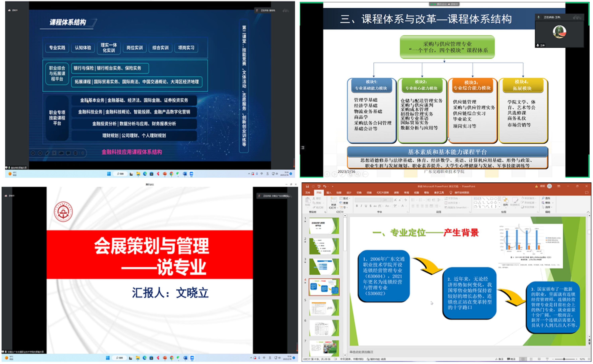593x364 pixels.
Task: Open Windows Start in top-left window taskbar
Action: (109, 174)
